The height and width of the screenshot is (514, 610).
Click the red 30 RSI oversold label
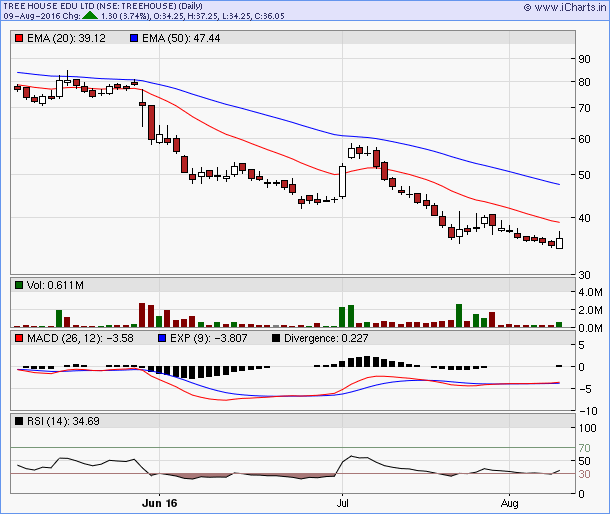pos(584,474)
